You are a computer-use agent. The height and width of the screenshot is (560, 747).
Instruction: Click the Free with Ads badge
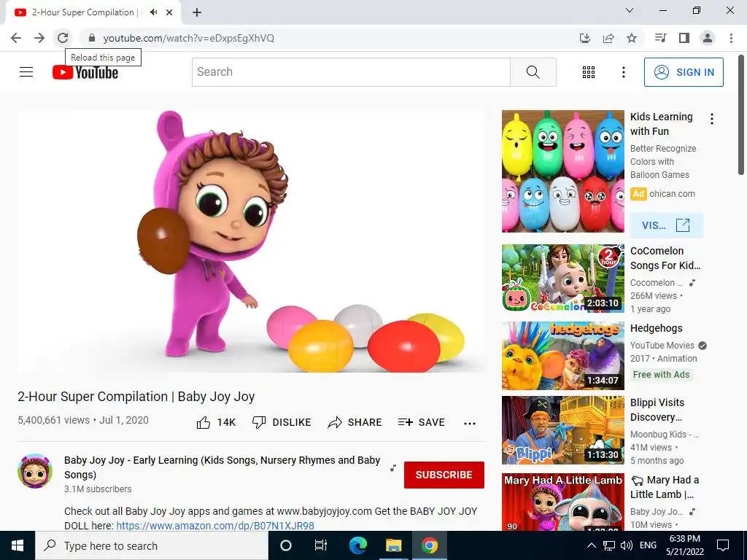click(x=661, y=374)
